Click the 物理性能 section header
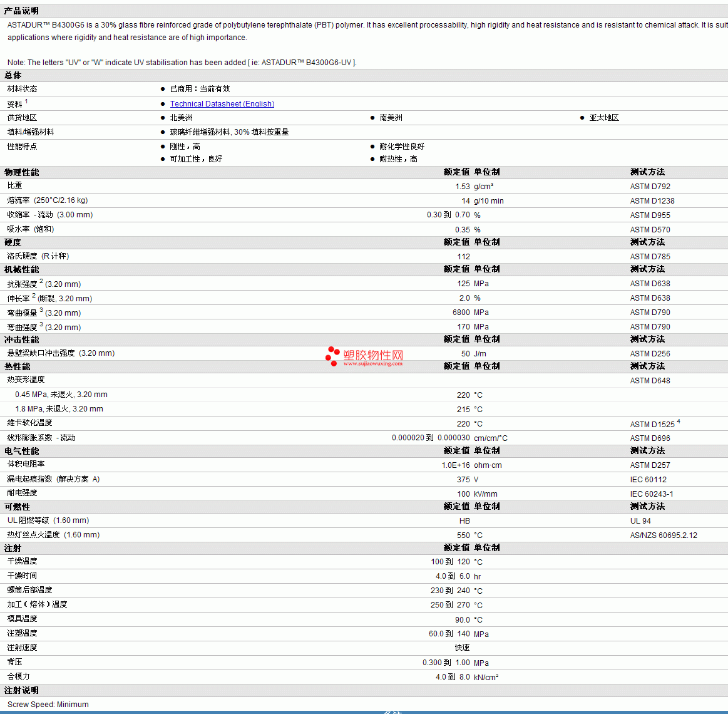The image size is (728, 714). [x=21, y=172]
